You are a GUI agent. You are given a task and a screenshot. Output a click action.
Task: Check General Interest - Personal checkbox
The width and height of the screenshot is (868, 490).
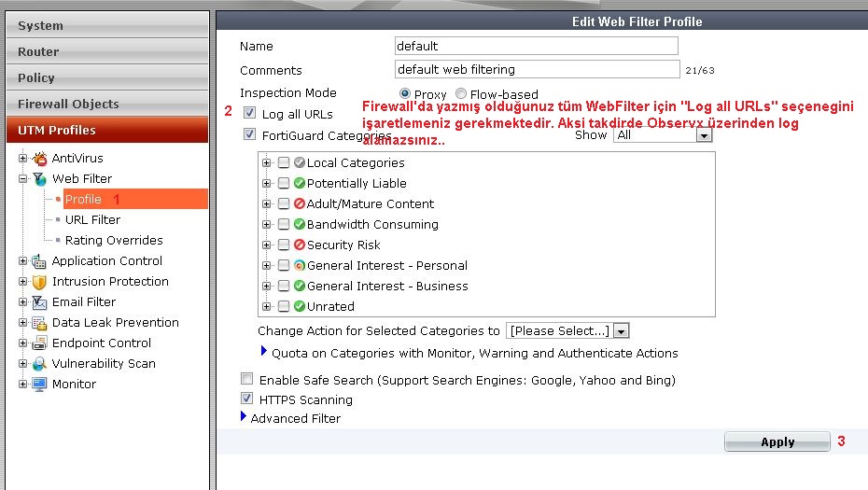(x=284, y=265)
